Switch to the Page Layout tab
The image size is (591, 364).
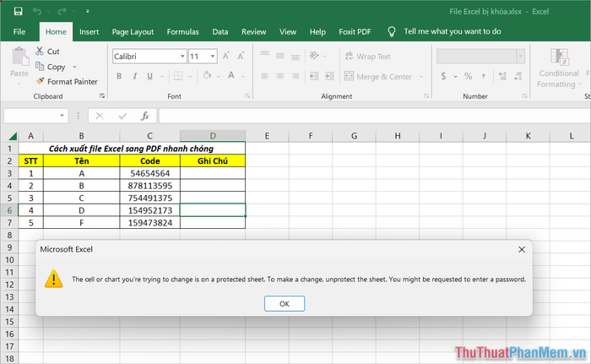(x=133, y=32)
